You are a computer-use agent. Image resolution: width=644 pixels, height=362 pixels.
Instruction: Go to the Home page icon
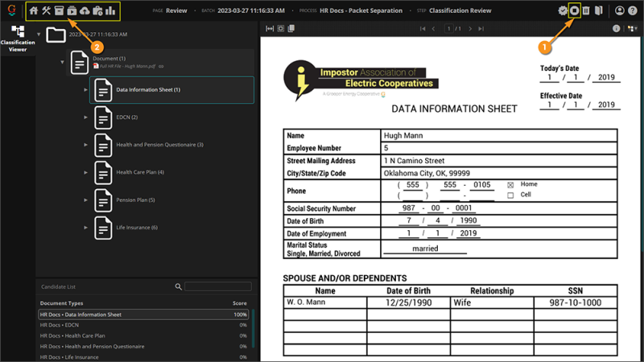34,11
